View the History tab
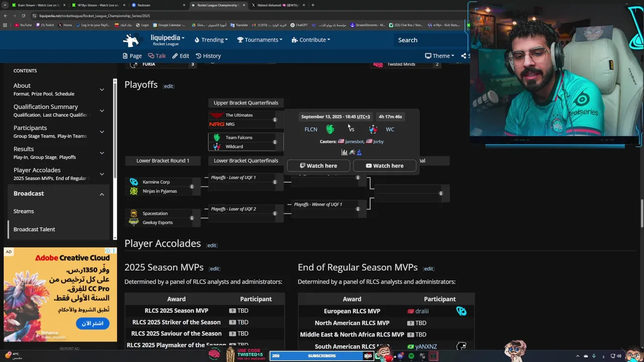Screen dimensions: 644x362 tap(208, 56)
